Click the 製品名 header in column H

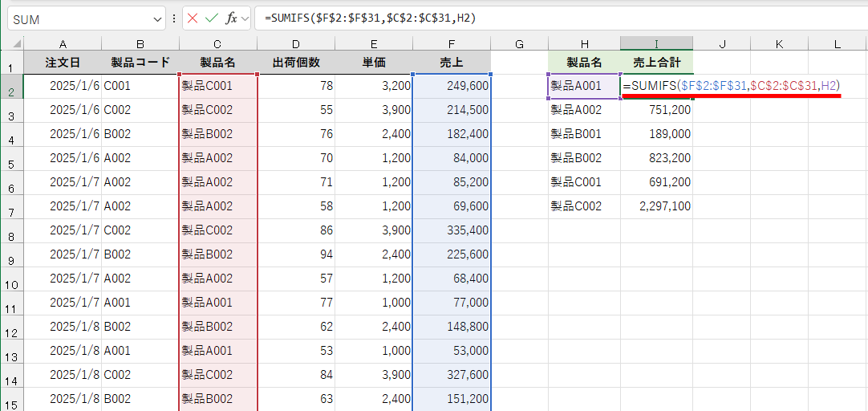[x=584, y=63]
